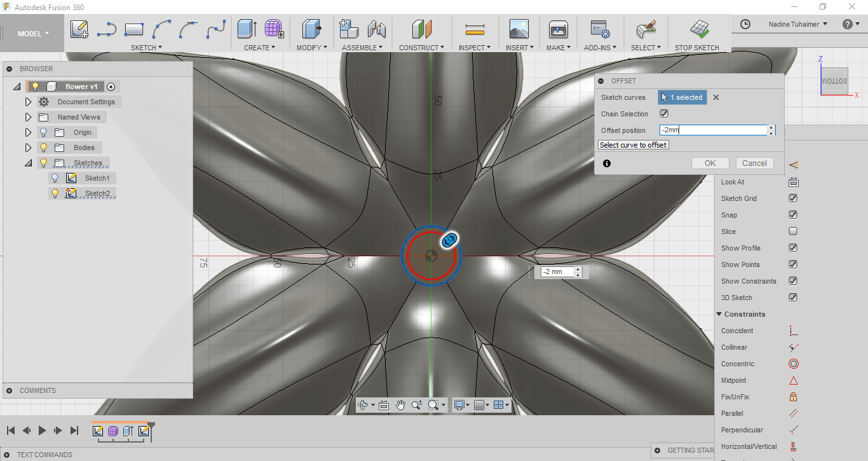
Task: Open the INSPECT menu
Action: click(x=474, y=48)
